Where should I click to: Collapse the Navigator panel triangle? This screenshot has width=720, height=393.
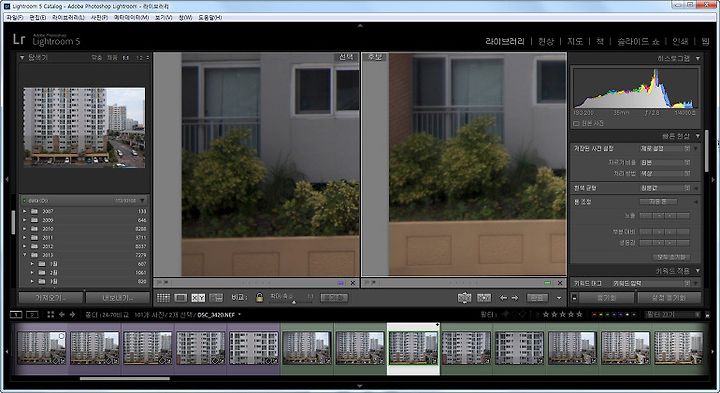tap(22, 58)
